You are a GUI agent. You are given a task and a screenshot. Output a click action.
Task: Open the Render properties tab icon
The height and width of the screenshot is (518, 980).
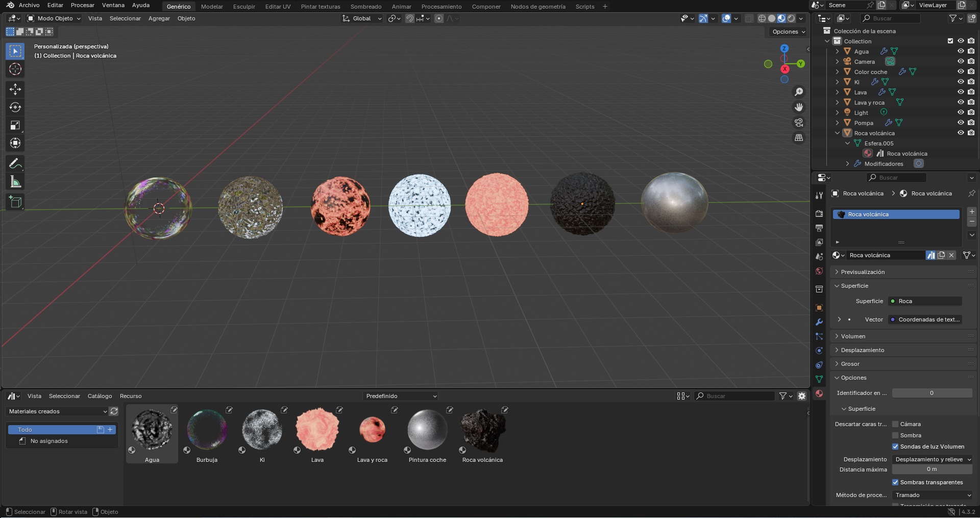point(819,213)
